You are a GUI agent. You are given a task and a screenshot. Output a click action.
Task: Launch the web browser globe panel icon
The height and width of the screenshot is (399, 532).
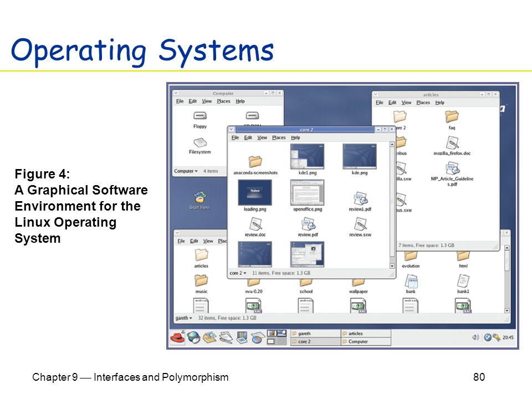coord(194,337)
